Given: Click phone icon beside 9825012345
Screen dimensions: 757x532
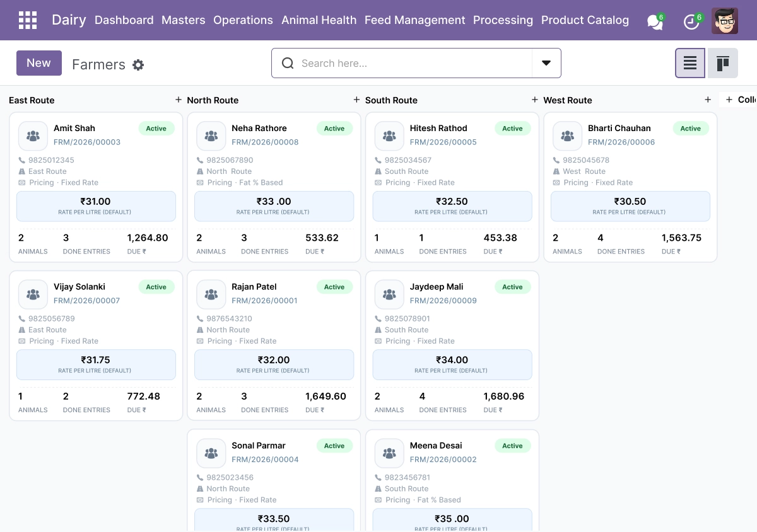Looking at the screenshot, I should click(22, 160).
